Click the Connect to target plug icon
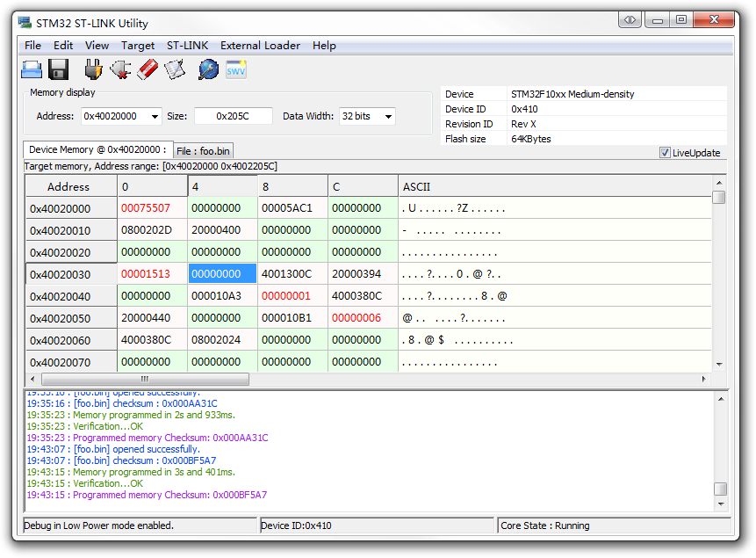This screenshot has width=756, height=558. tap(93, 70)
